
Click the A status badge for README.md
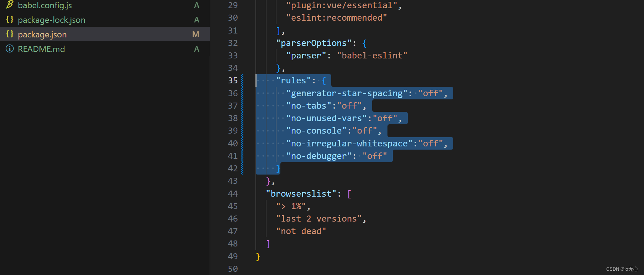[x=196, y=49]
